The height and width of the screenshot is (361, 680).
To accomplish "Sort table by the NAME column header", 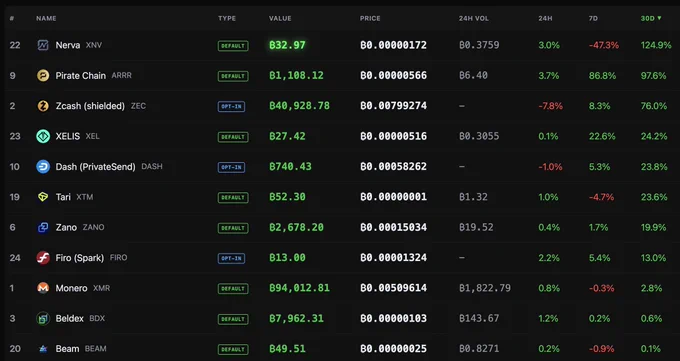I will pos(46,18).
